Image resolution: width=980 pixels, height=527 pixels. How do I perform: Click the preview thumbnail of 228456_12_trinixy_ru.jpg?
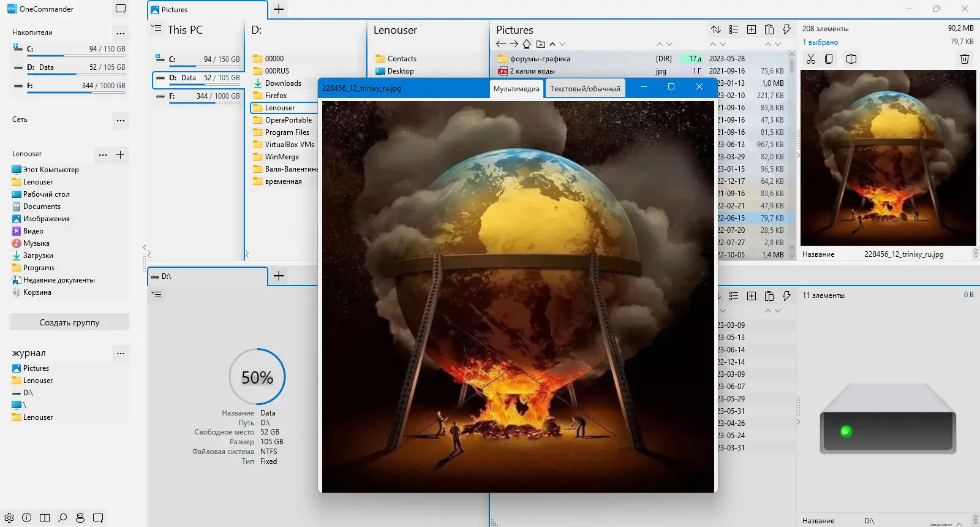[x=888, y=158]
